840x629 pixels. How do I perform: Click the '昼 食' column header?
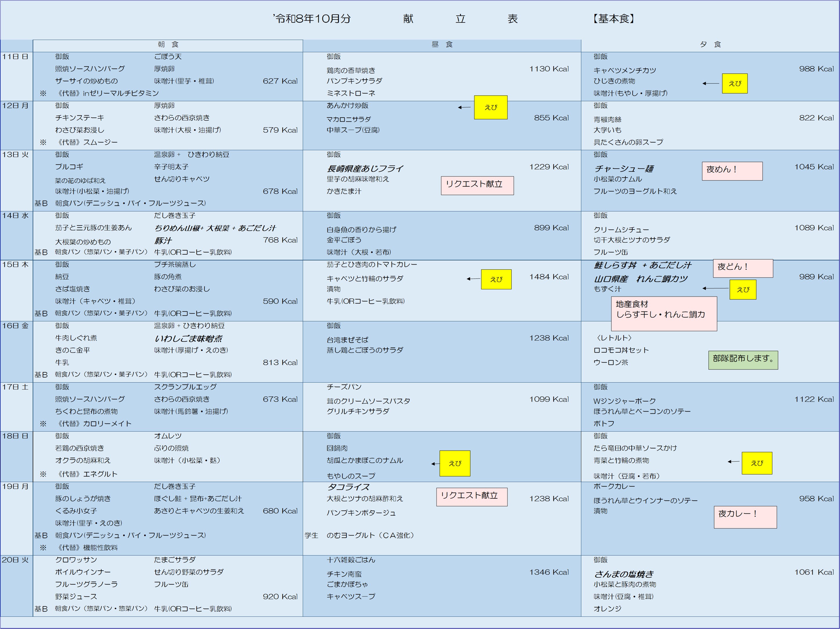click(442, 45)
